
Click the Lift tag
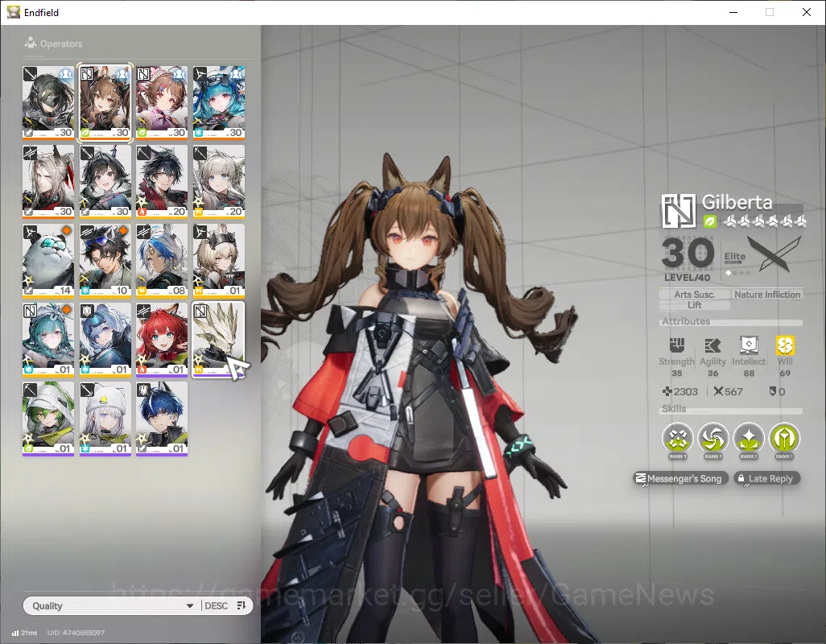(x=694, y=305)
